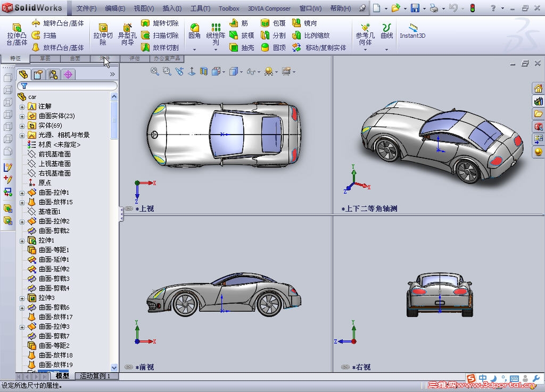Select the 前视基准面 plane
The height and width of the screenshot is (392, 545).
point(55,154)
